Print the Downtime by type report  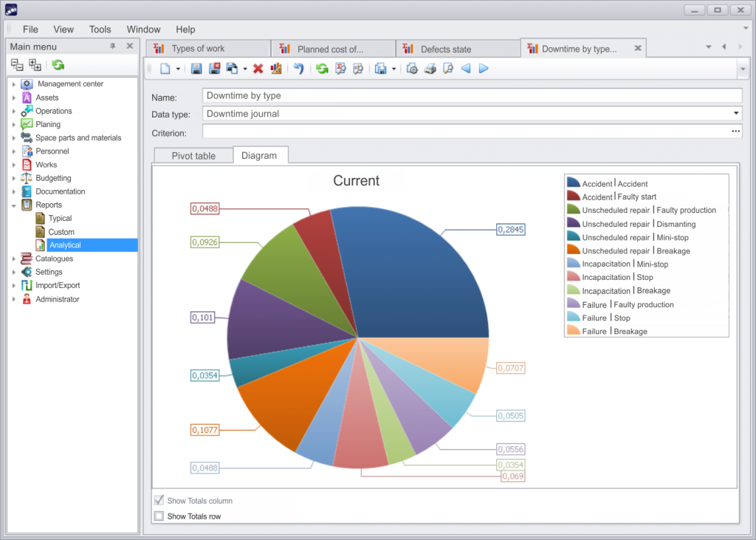(430, 69)
